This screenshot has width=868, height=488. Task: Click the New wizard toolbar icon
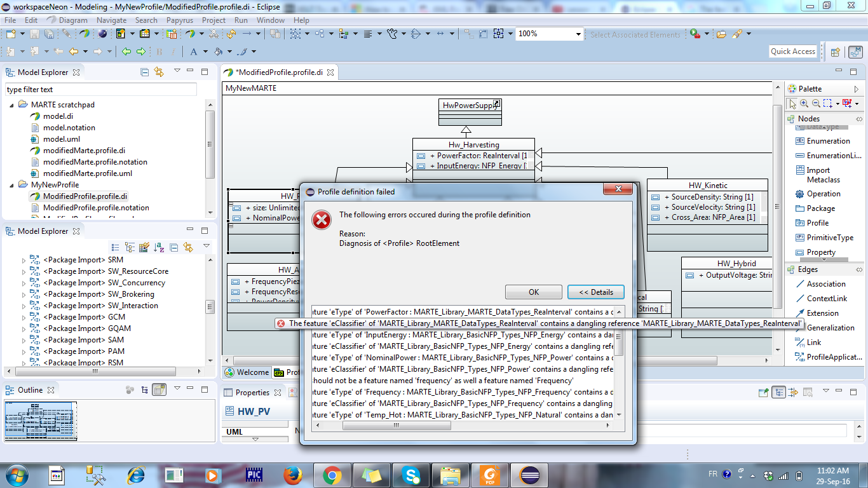click(10, 34)
